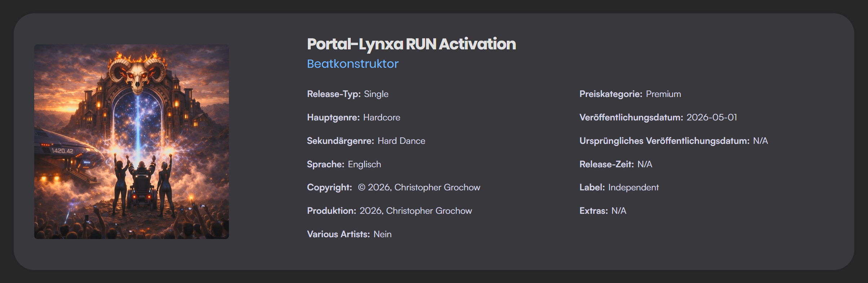Select the Hardcore main genre value
Screen dimensions: 868x283
coord(381,118)
